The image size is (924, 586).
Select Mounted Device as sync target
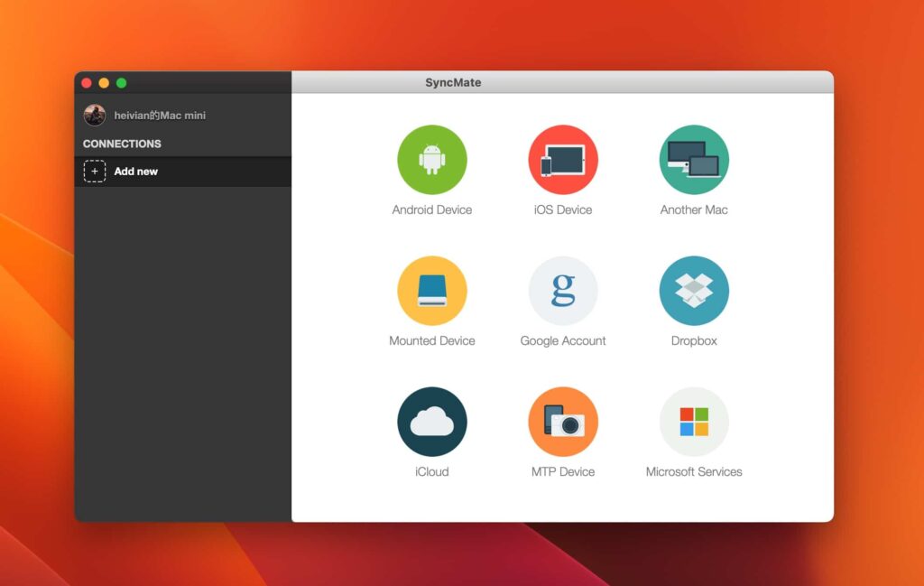[x=432, y=289]
